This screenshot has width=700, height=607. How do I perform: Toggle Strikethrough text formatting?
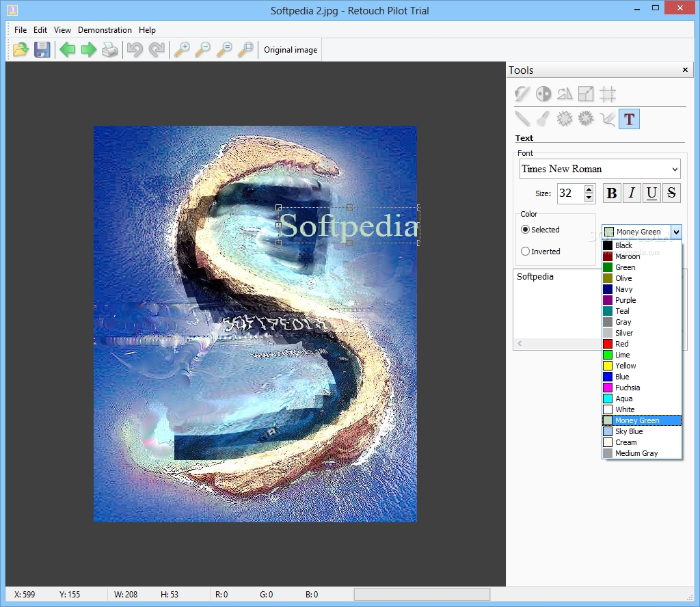671,193
